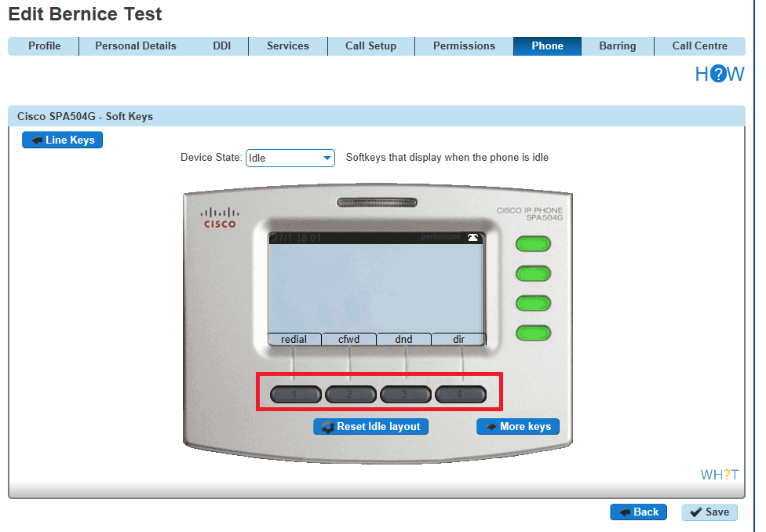Open the Services tab

click(288, 46)
